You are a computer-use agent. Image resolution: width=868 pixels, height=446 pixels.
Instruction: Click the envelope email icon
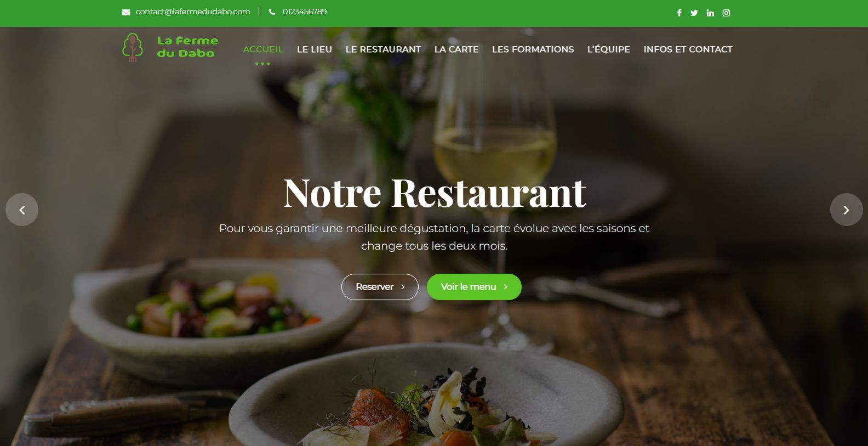[x=126, y=12]
